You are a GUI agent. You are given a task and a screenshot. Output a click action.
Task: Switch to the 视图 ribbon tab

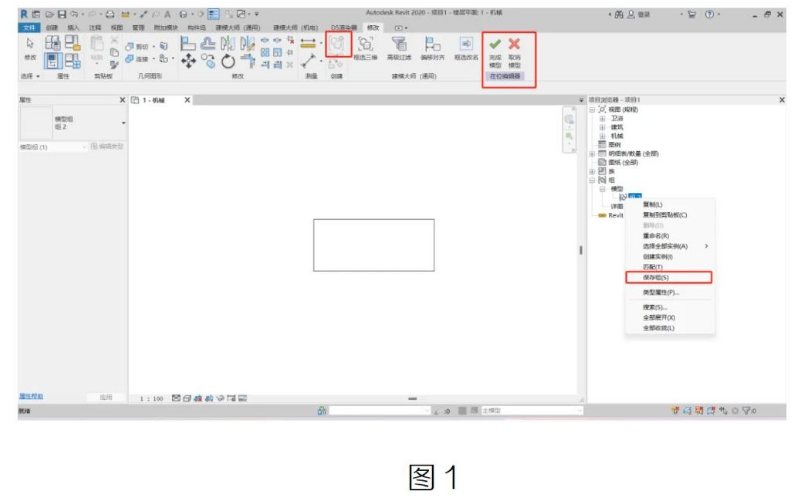117,27
